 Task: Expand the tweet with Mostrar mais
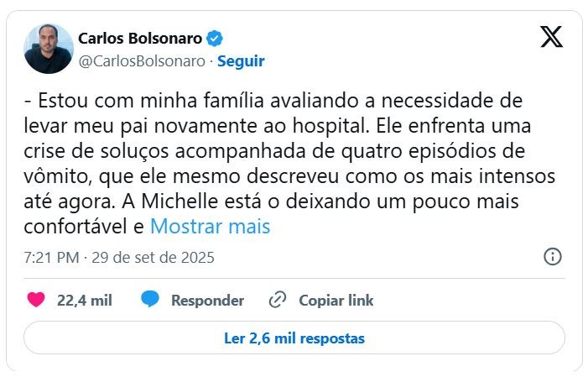tap(210, 226)
